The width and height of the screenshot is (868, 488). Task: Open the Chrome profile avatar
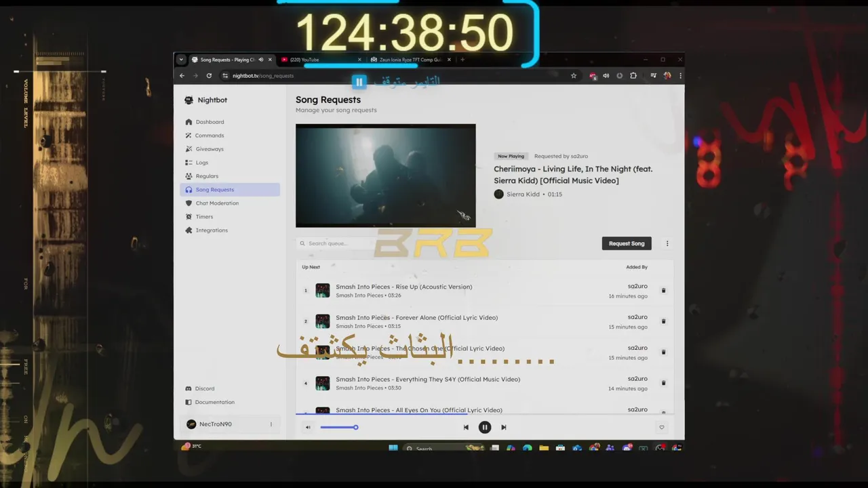pyautogui.click(x=667, y=76)
